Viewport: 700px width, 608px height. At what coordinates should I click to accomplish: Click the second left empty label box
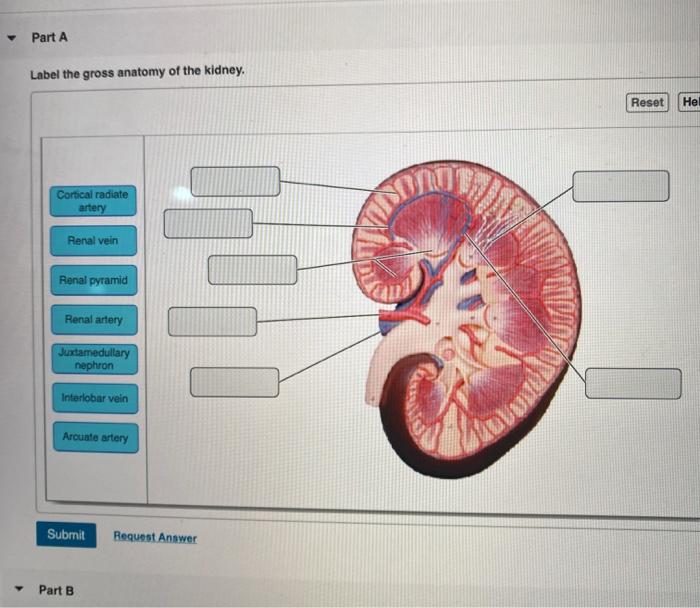tap(208, 223)
